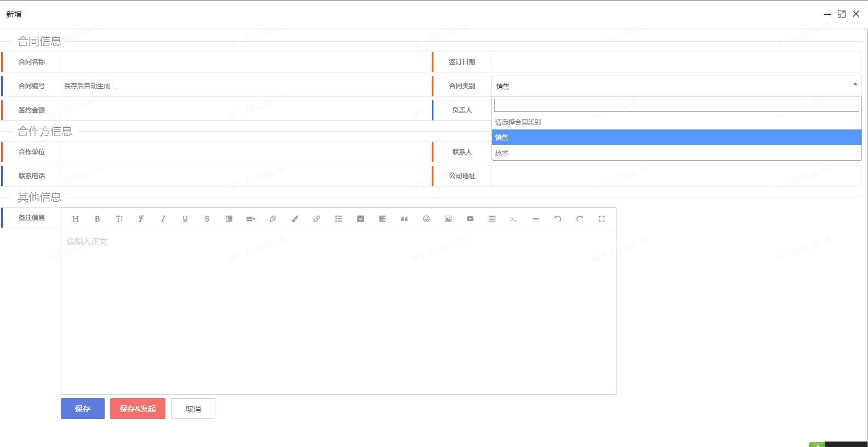Toggle bold formatting in the editor
Image resolution: width=868 pixels, height=447 pixels.
point(98,219)
